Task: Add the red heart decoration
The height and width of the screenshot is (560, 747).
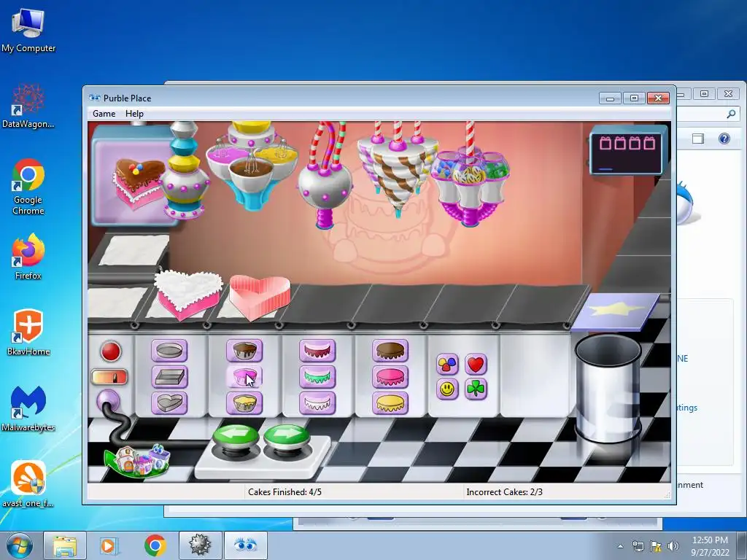Action: (476, 365)
